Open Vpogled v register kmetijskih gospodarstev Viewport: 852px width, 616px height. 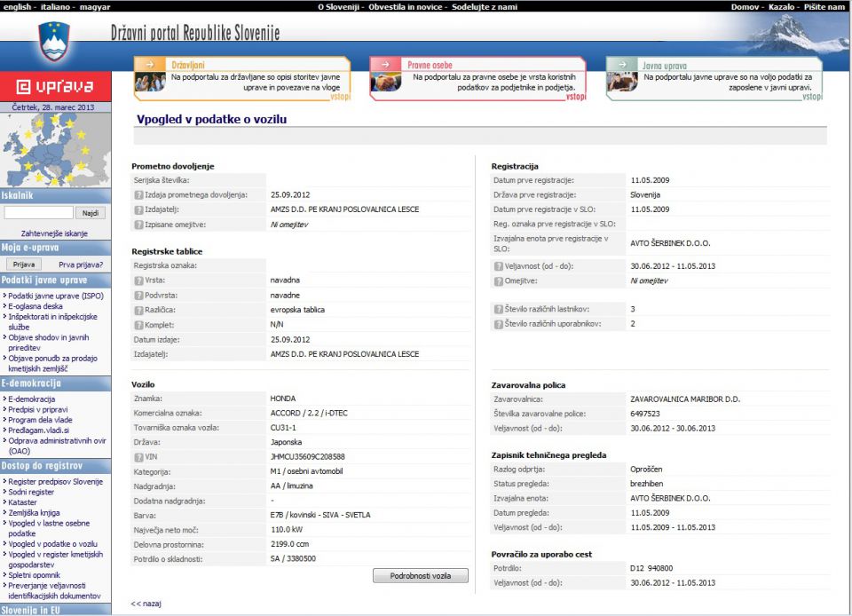pos(55,559)
